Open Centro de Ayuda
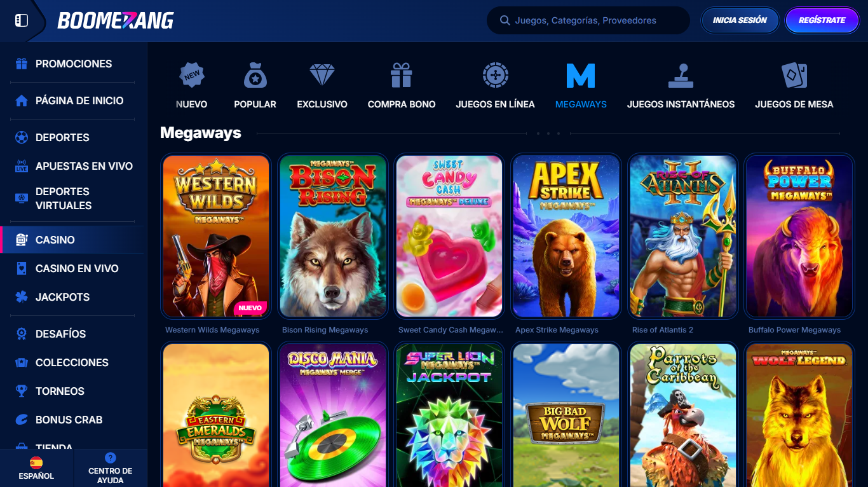 [111, 469]
